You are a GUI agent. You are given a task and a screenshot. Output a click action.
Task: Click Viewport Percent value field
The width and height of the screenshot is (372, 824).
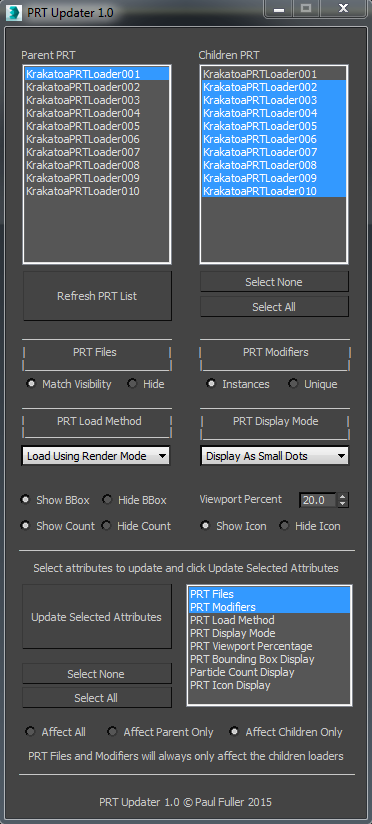[317, 500]
